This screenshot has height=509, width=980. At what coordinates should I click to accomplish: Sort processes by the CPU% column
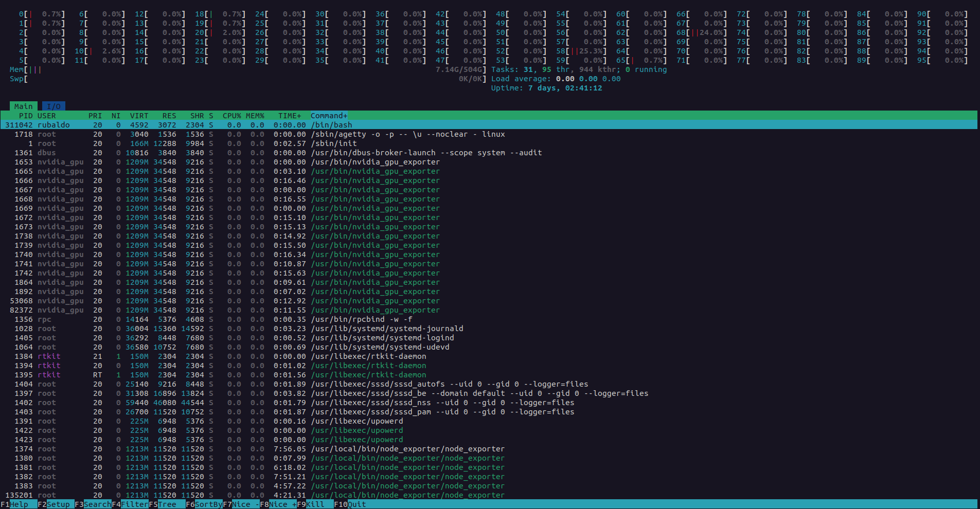pos(233,115)
